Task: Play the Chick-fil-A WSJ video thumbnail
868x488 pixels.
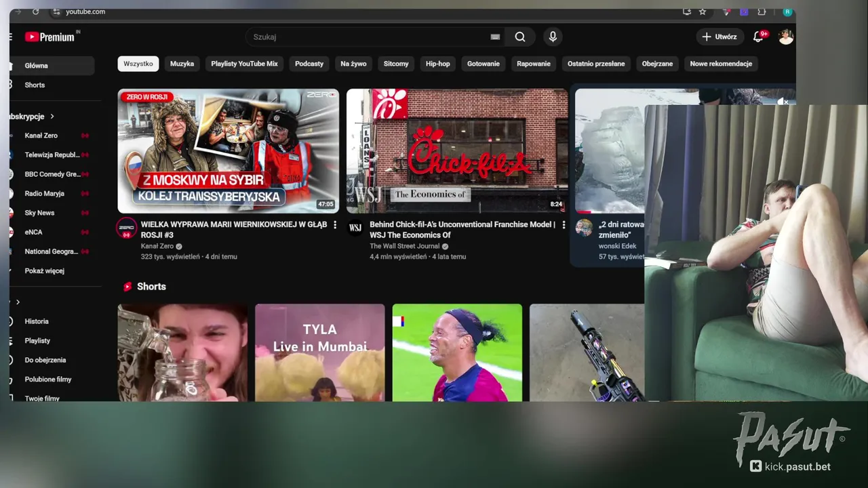Action: point(457,151)
